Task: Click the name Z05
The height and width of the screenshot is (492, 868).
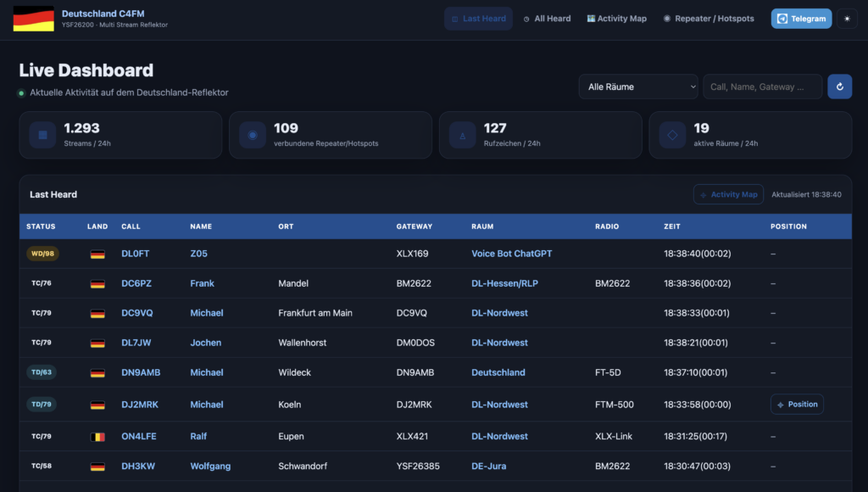Action: coord(198,253)
